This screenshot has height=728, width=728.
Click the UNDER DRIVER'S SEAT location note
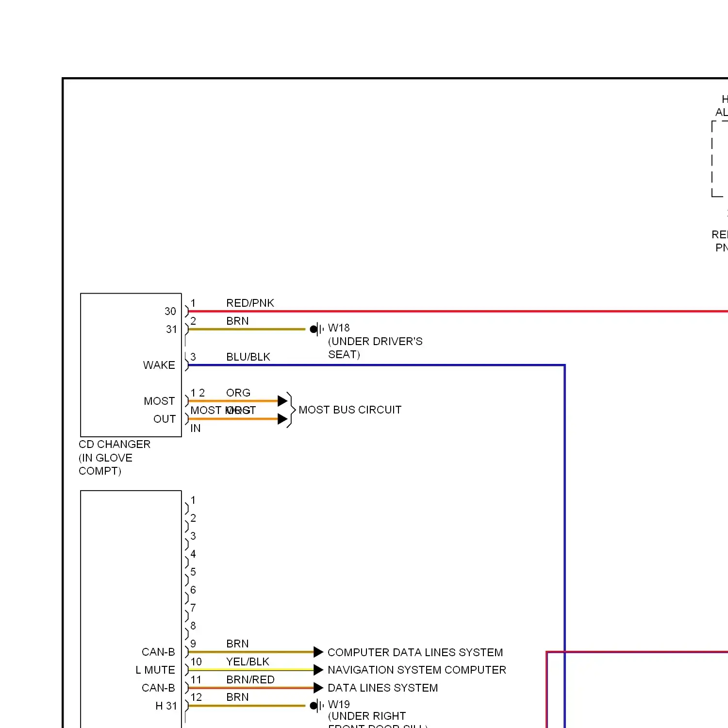[375, 348]
